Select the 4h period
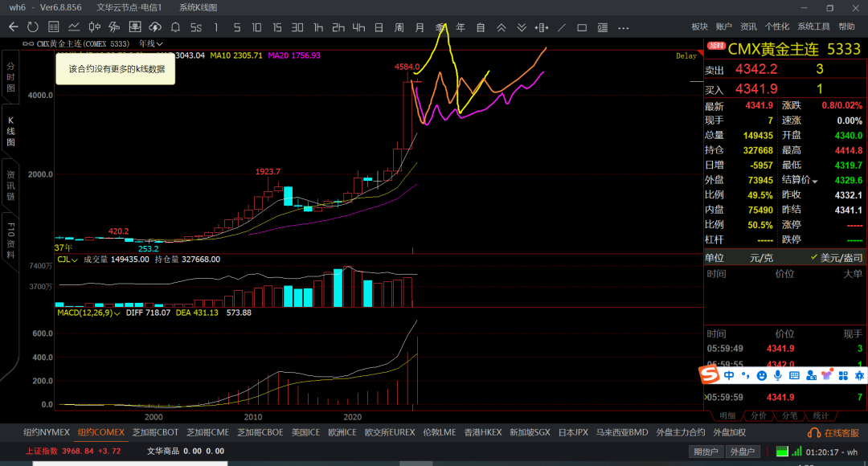Image resolution: width=868 pixels, height=466 pixels. click(x=358, y=27)
